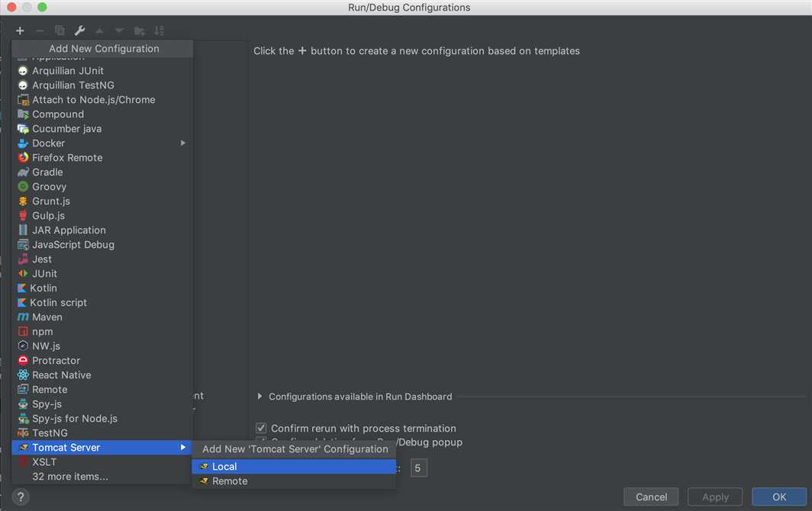Click the field showing value 5
This screenshot has width=812, height=511.
[x=418, y=468]
